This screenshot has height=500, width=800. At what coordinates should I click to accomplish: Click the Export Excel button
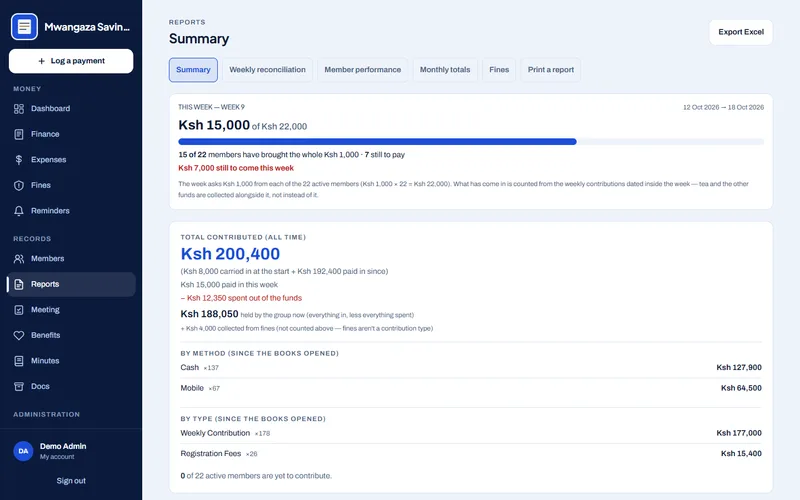(x=741, y=32)
